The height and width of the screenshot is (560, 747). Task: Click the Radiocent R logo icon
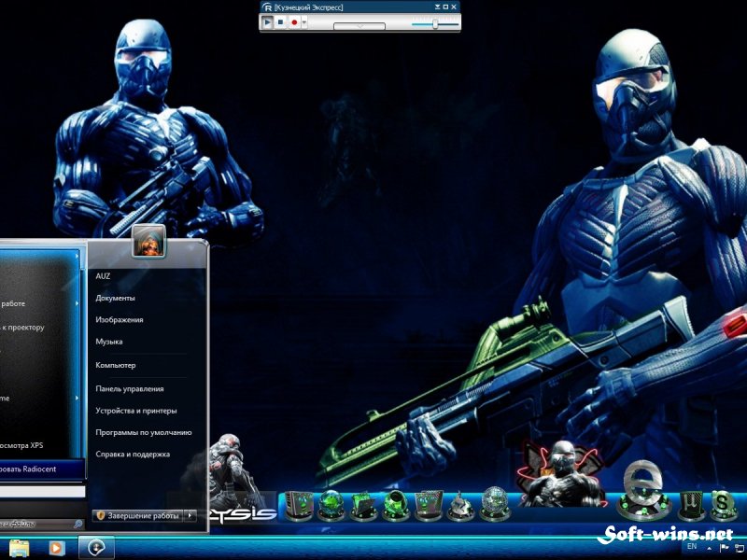(x=268, y=7)
